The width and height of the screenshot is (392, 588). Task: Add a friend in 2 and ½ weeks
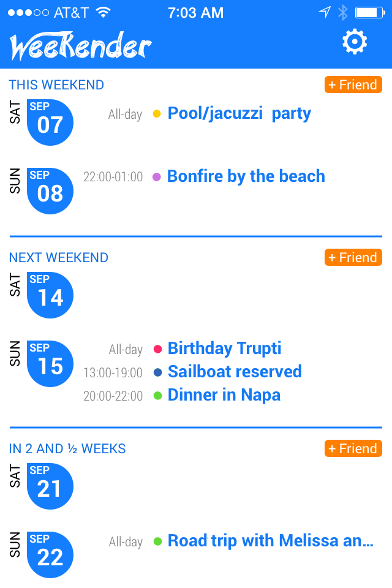tap(353, 448)
